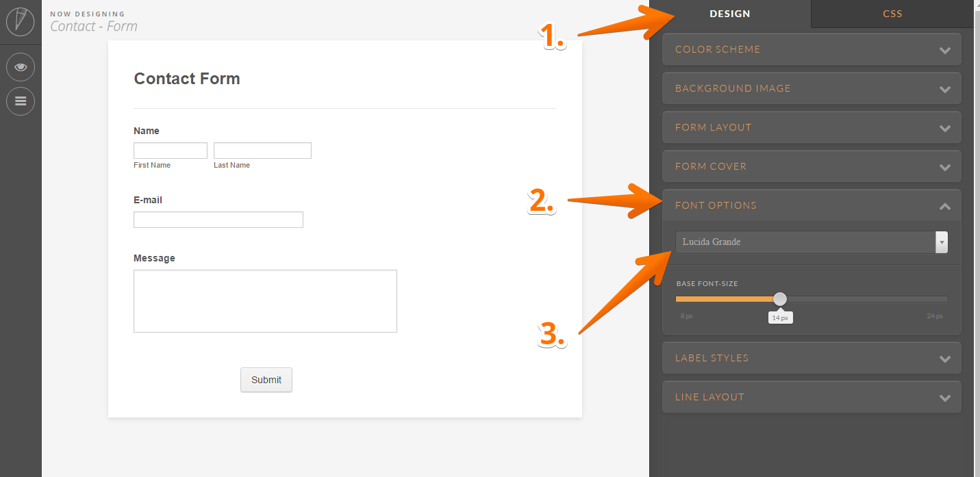Switch to the CSS tab
The width and height of the screenshot is (980, 477).
click(x=892, y=14)
